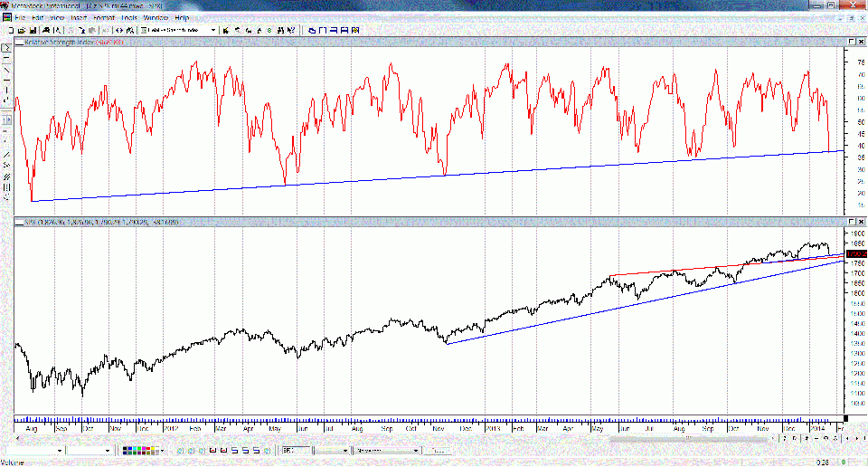The height and width of the screenshot is (467, 868).
Task: Open the Window menu
Action: pos(156,18)
